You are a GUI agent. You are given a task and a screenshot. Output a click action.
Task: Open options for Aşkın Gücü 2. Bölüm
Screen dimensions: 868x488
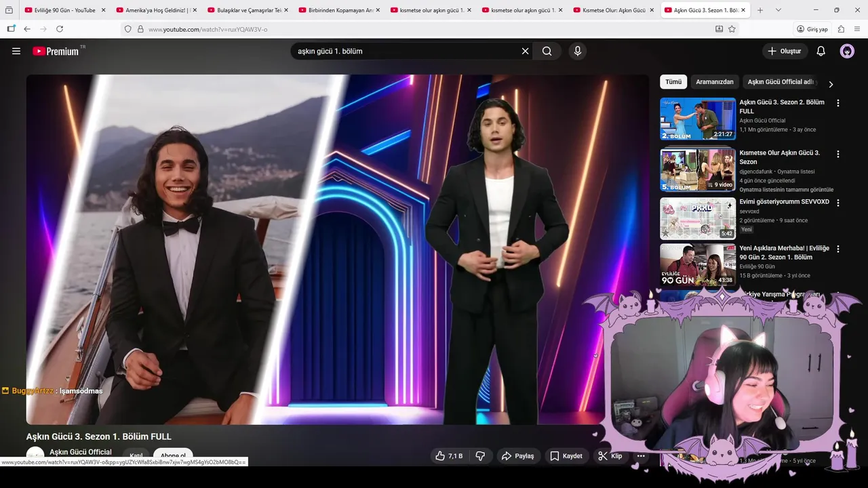click(838, 103)
